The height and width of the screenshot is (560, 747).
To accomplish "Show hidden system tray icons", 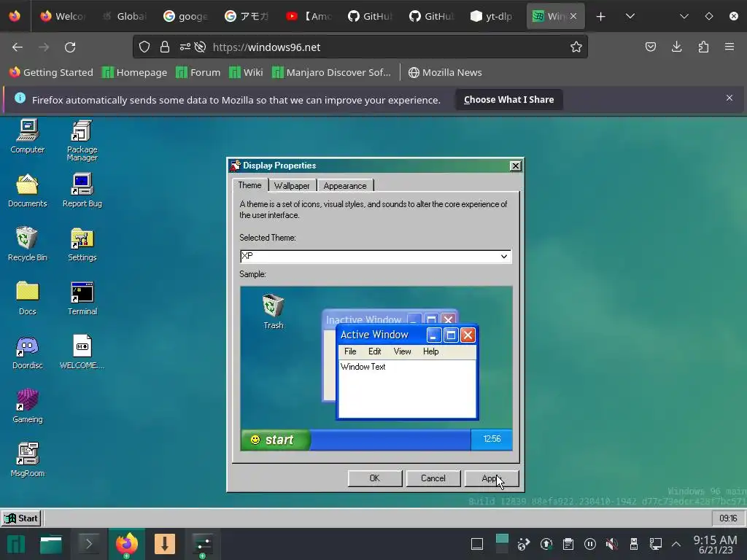I will [x=676, y=544].
